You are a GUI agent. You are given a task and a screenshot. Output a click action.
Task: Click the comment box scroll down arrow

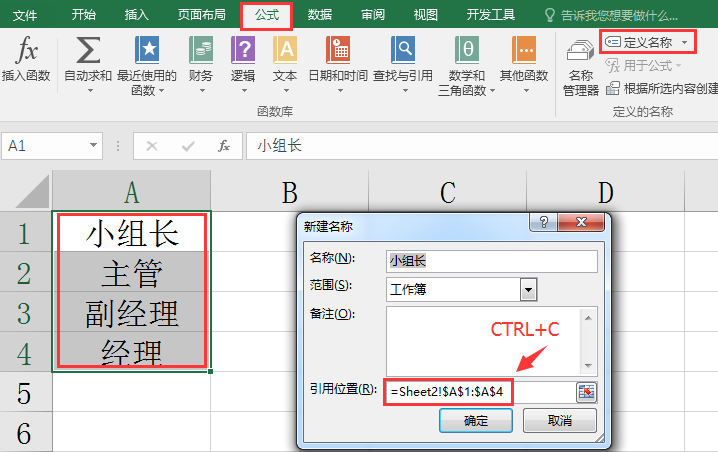(x=588, y=366)
